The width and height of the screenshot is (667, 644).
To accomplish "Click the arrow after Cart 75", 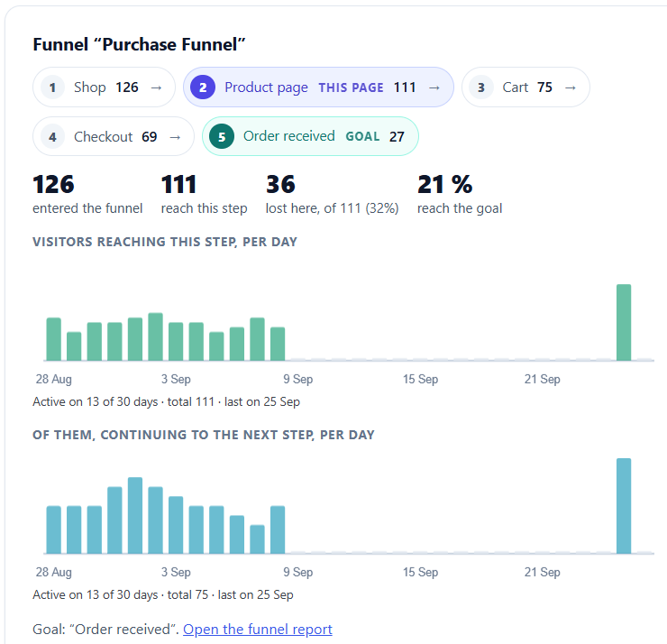I will (571, 87).
